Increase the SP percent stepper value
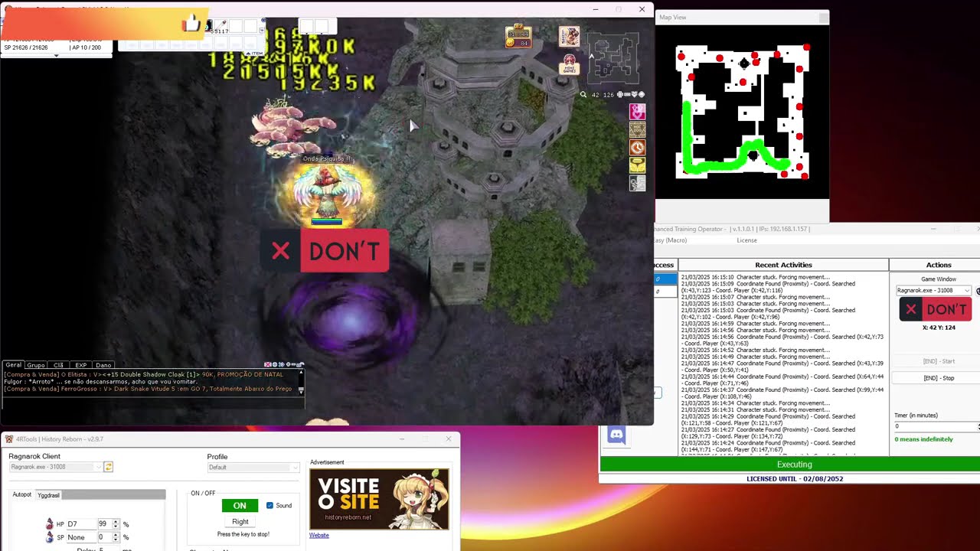Viewport: 980px width, 551px height. click(x=116, y=535)
